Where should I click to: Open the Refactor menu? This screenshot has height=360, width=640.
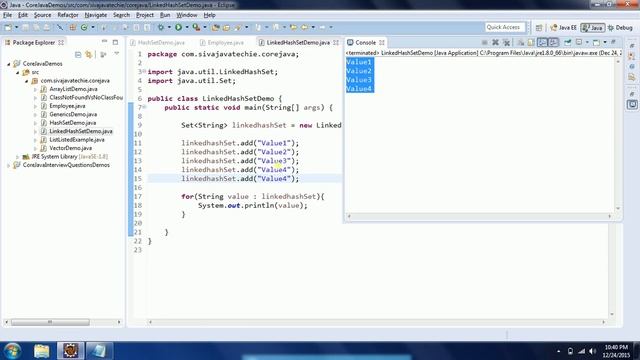(68, 15)
